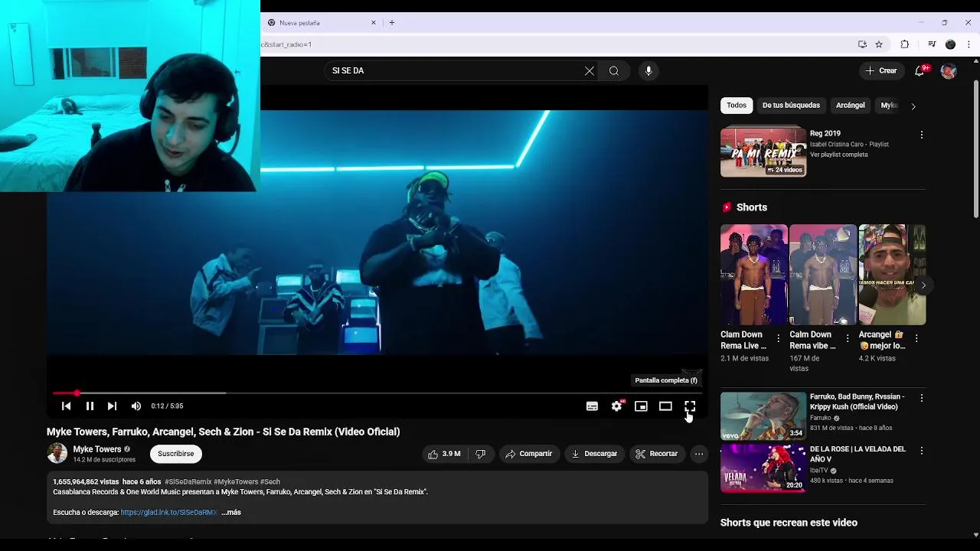Bookmark this page with star

pyautogui.click(x=879, y=44)
